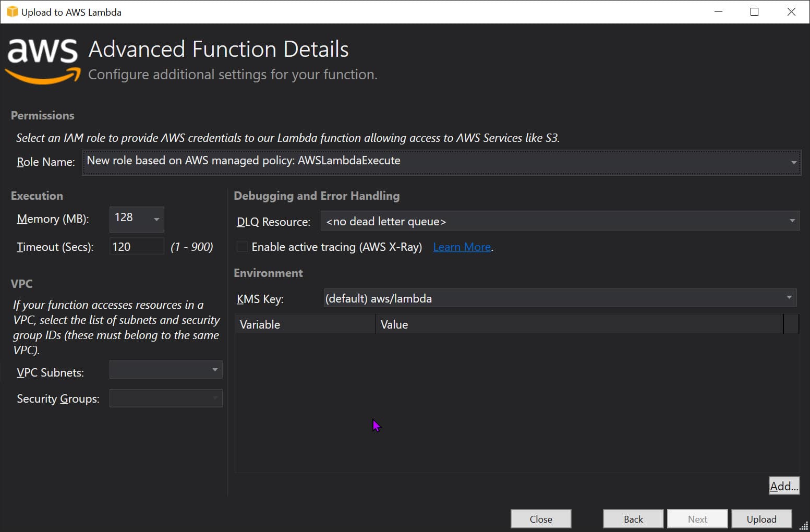Click the Next button
810x532 pixels.
(697, 519)
